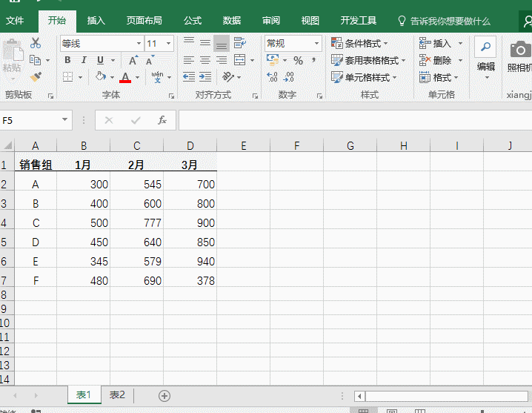Decrease indent
This screenshot has height=413, width=532.
click(x=189, y=77)
